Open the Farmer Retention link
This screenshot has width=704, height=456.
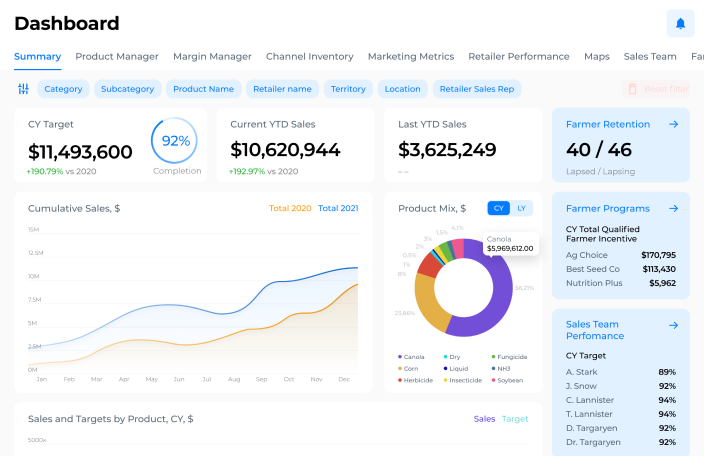[x=608, y=124]
